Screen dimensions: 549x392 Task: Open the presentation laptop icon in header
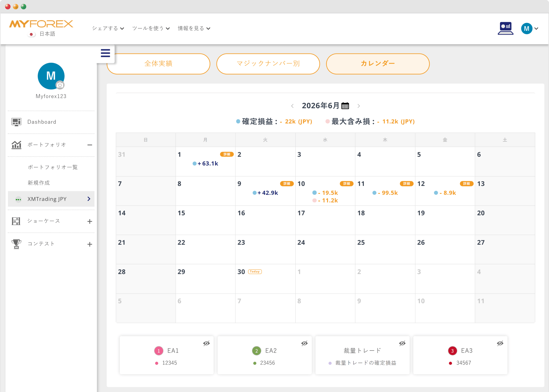[505, 28]
